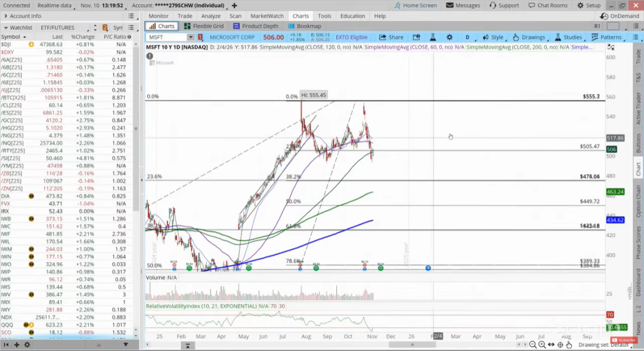Switch to the Flexible Grid sub-tab
This screenshot has width=644, height=351.
(204, 26)
